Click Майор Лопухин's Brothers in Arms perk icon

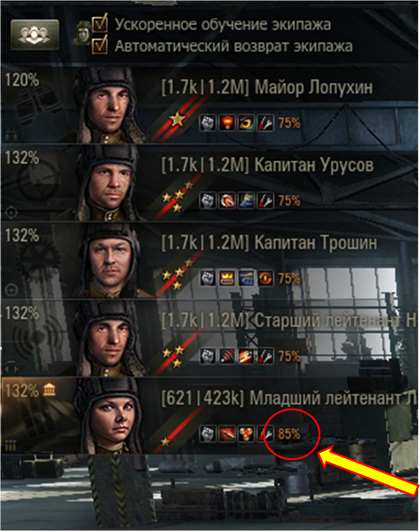[x=208, y=123]
